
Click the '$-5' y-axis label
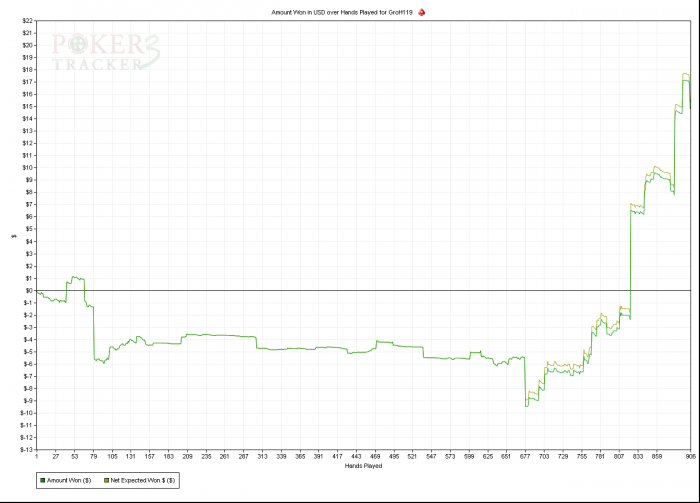point(28,352)
